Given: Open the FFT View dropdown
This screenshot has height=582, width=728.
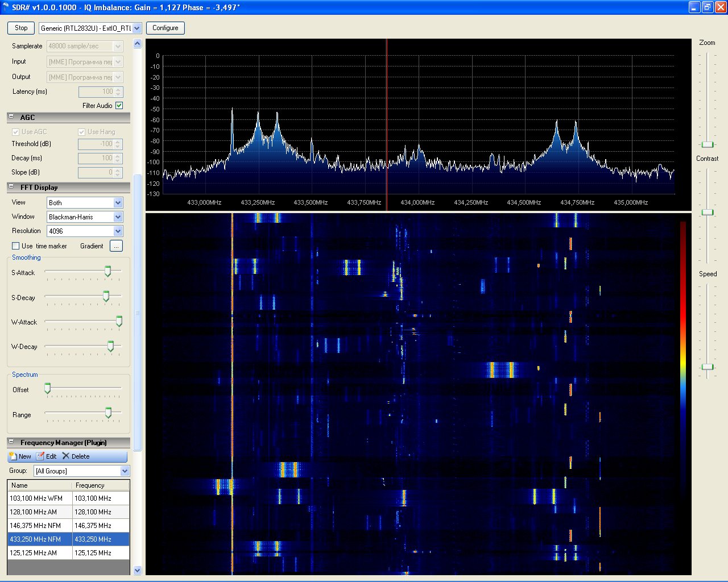Looking at the screenshot, I should point(118,203).
